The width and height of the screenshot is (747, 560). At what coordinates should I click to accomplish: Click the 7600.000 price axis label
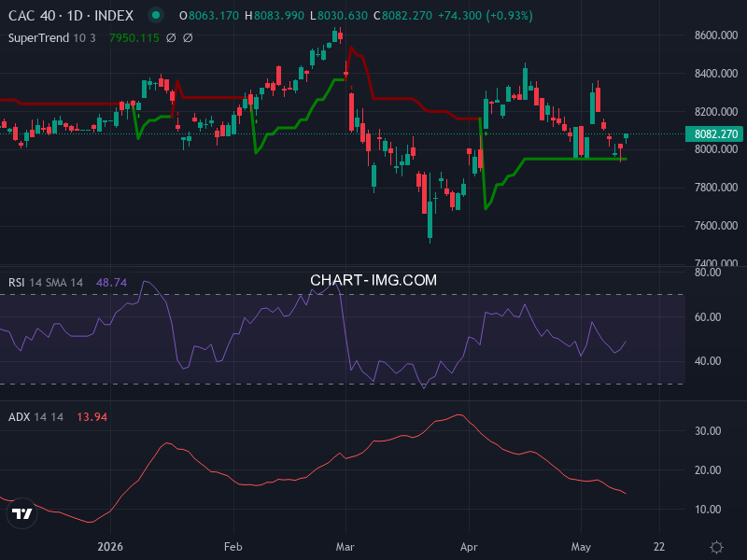coord(715,225)
